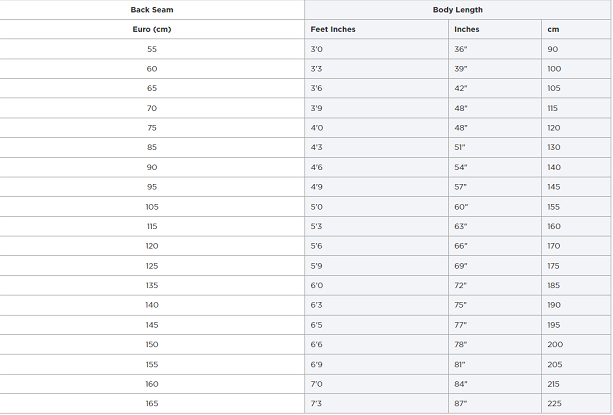Click the Body Length header cell

[x=458, y=10]
